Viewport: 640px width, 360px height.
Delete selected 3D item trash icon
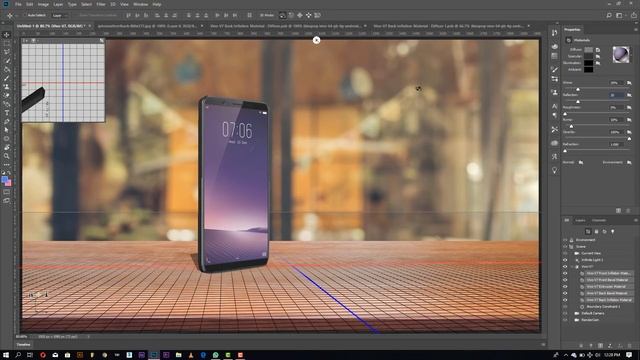pos(629,346)
